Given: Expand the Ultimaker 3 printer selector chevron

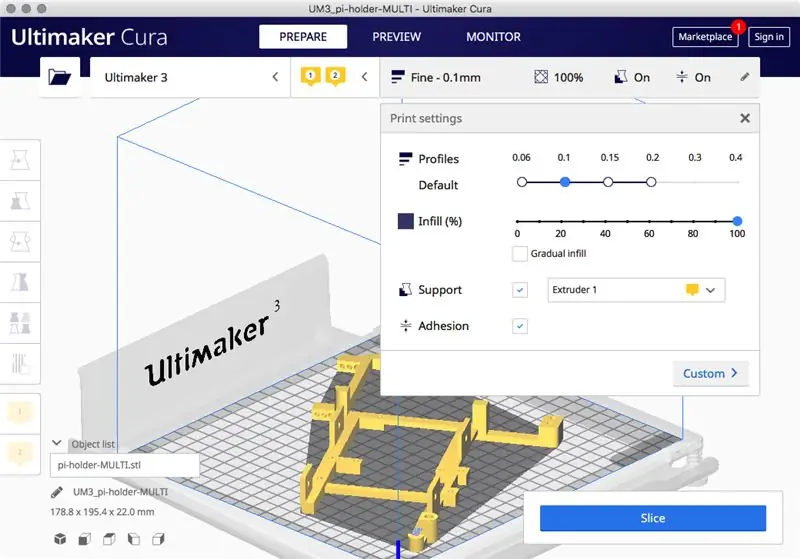Looking at the screenshot, I should pyautogui.click(x=275, y=77).
